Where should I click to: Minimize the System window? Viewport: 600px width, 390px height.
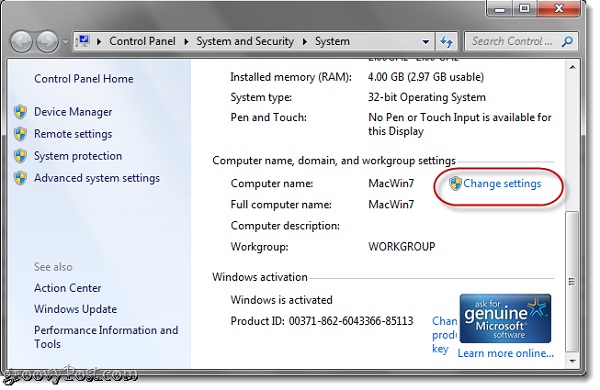point(499,9)
